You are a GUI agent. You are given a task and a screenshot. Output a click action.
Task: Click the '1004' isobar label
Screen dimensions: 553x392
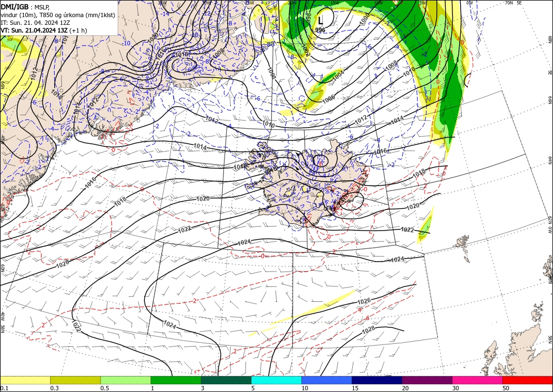(338, 75)
